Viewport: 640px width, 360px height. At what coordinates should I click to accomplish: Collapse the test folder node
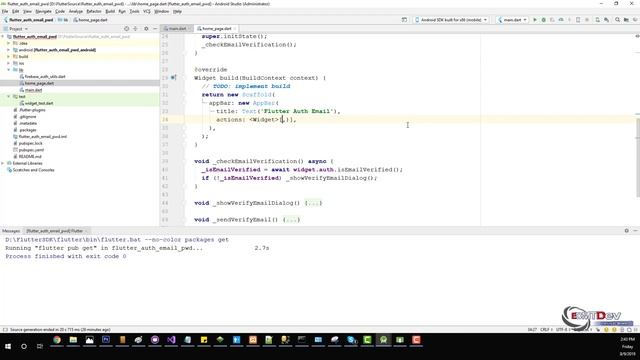[9, 96]
